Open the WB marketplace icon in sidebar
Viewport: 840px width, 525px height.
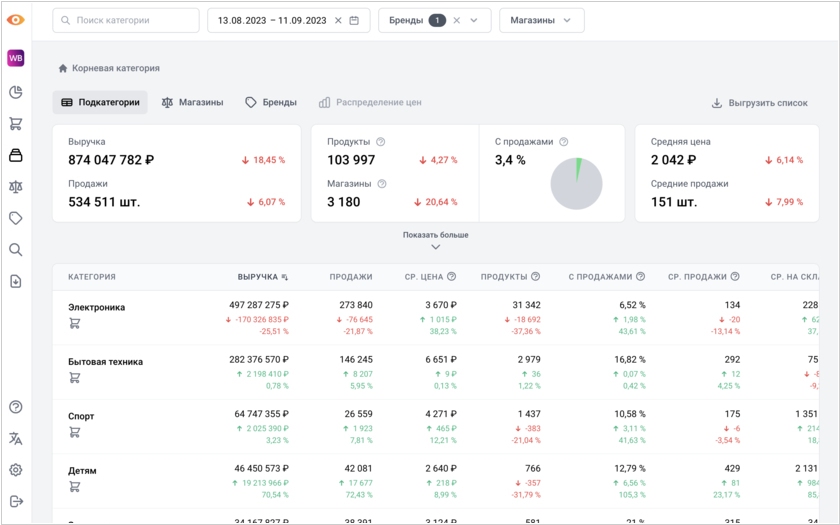16,58
